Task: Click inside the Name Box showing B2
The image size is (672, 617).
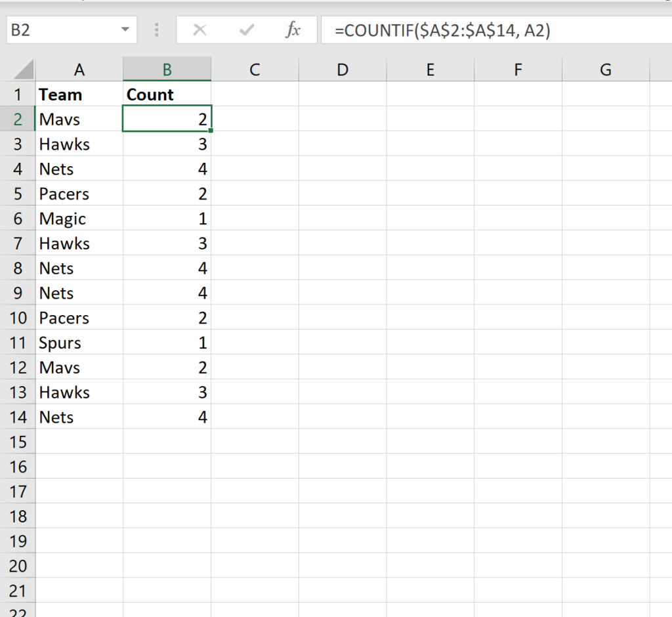Action: tap(59, 30)
